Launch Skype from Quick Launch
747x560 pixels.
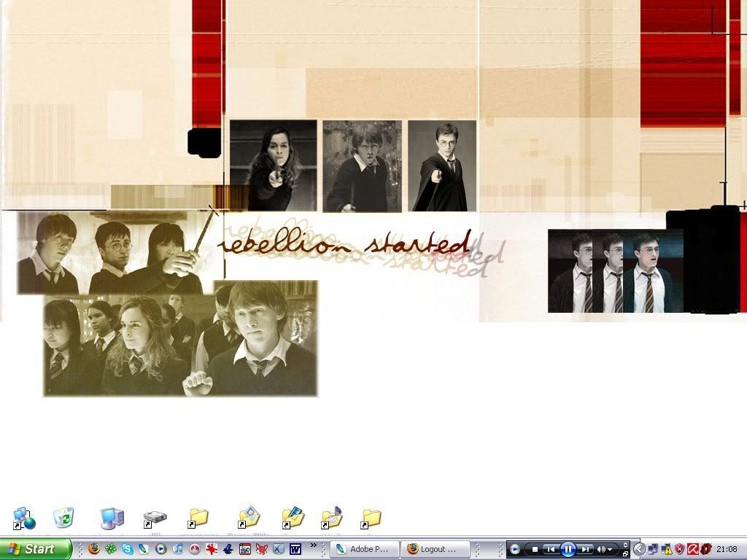[128, 549]
